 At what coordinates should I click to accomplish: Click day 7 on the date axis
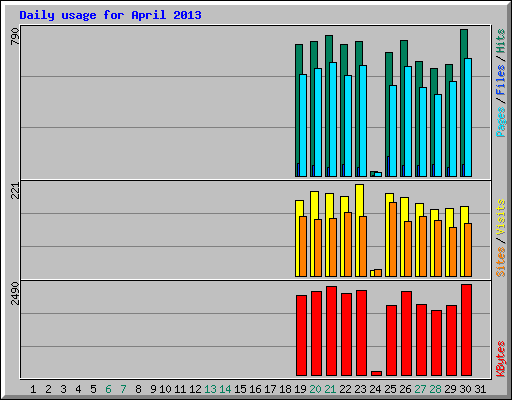pyautogui.click(x=123, y=389)
